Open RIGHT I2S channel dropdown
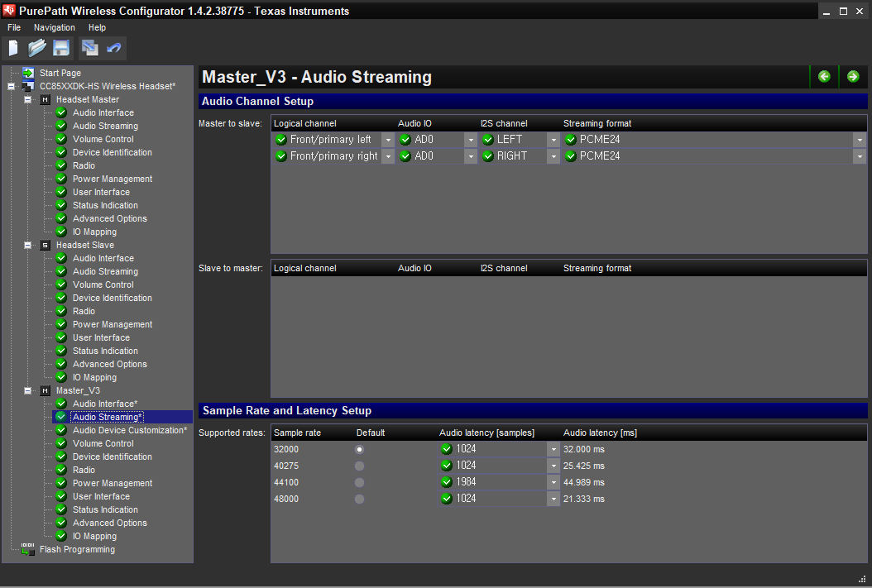 coord(553,157)
